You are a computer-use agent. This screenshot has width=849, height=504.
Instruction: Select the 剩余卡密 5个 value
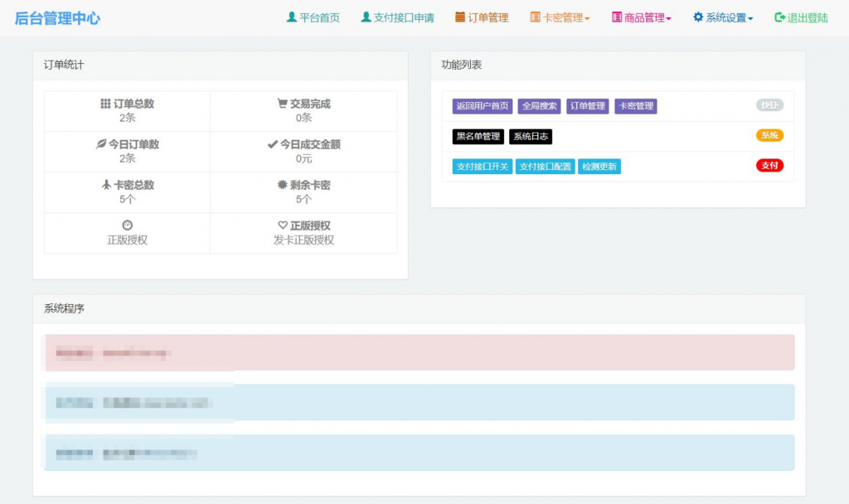pos(303,199)
